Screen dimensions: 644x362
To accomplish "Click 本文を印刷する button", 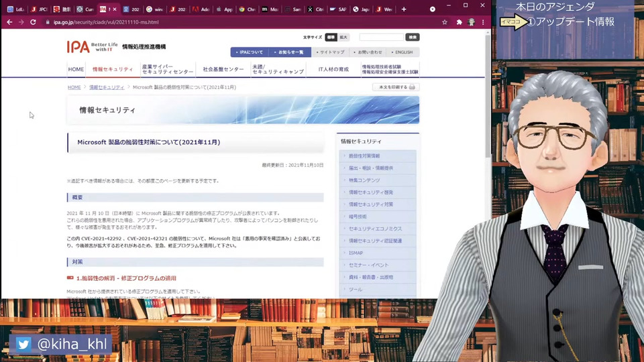I will click(x=396, y=87).
